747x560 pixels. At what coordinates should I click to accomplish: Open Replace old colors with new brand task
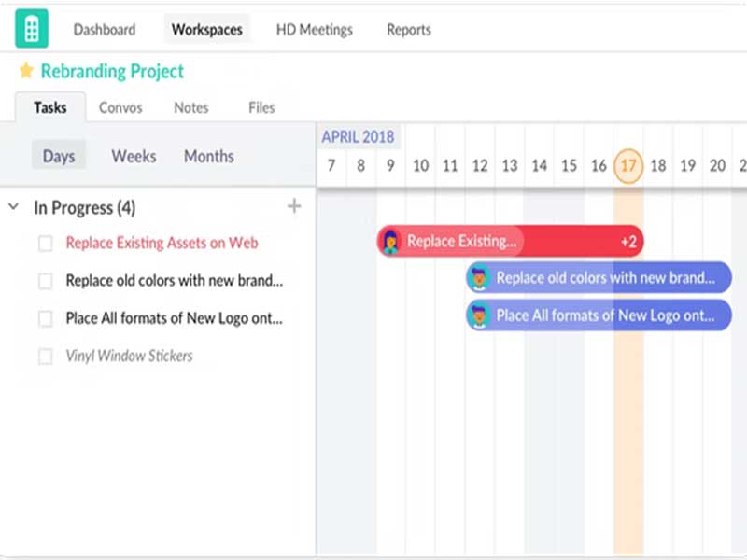(x=175, y=281)
